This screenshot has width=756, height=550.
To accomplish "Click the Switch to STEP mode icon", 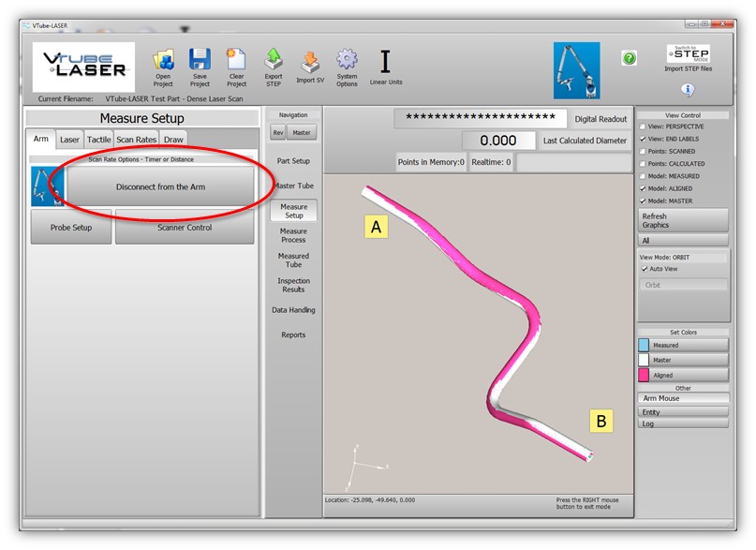I will (x=688, y=53).
